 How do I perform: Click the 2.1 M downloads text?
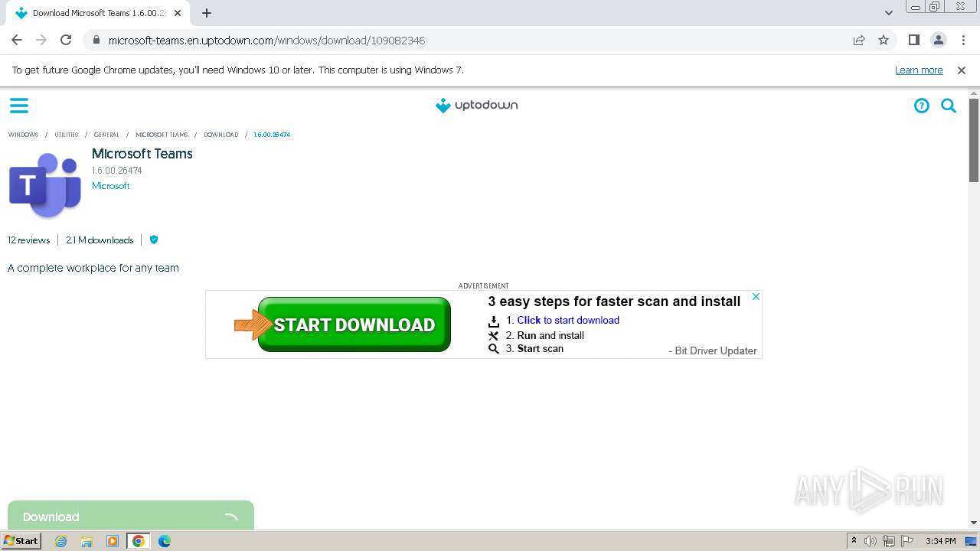[100, 240]
